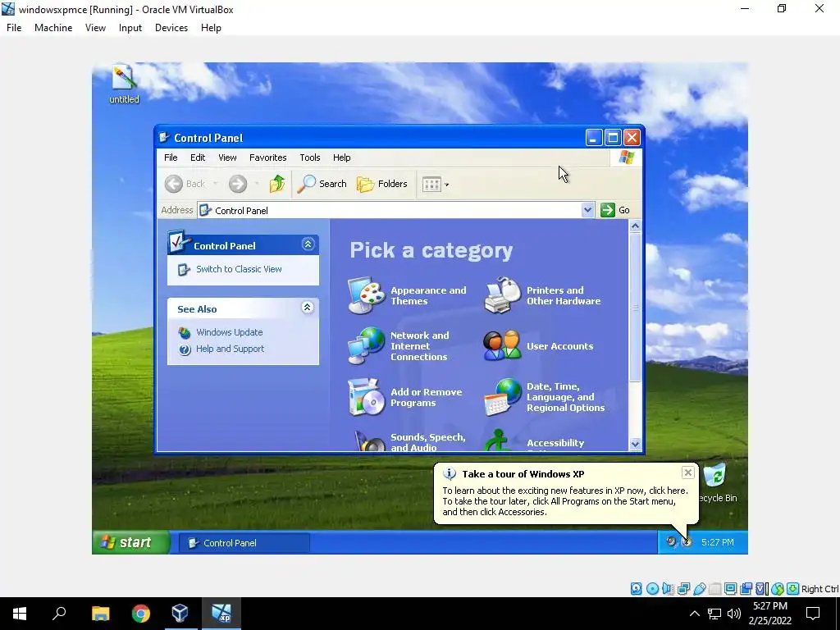The width and height of the screenshot is (840, 630).
Task: Open the Date, Time, Language icon
Action: coord(503,397)
